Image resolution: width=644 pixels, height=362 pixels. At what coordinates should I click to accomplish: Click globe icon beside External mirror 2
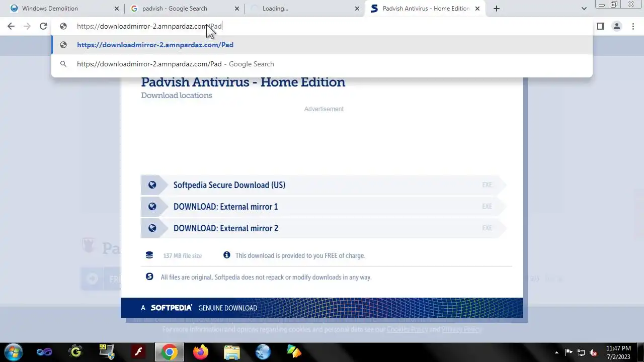[x=152, y=228]
